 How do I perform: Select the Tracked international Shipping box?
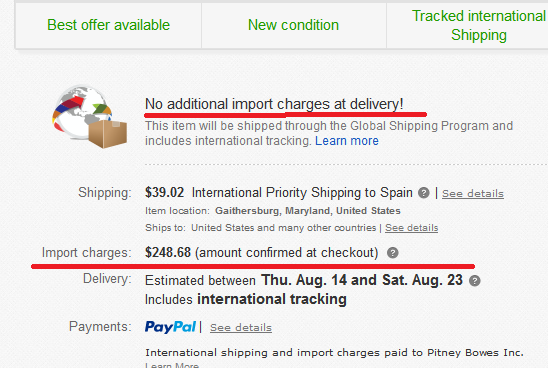(x=467, y=26)
